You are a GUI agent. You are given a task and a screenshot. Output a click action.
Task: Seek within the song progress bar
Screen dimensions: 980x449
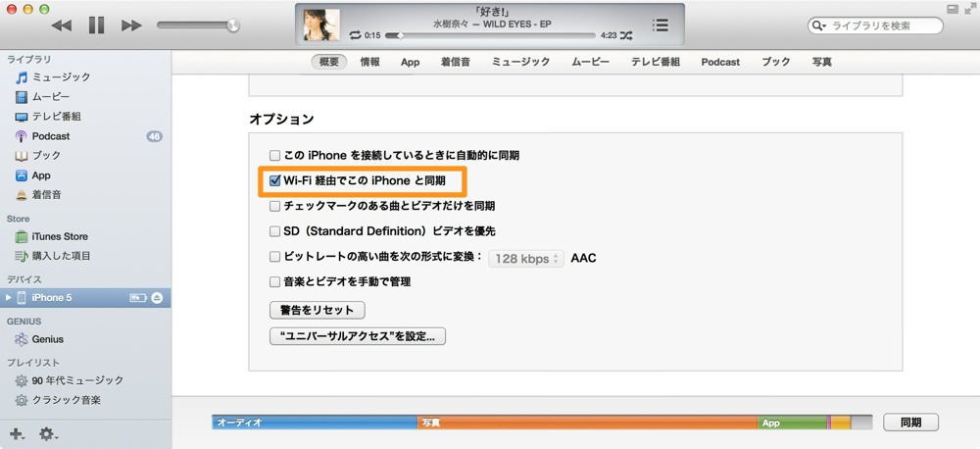point(491,35)
